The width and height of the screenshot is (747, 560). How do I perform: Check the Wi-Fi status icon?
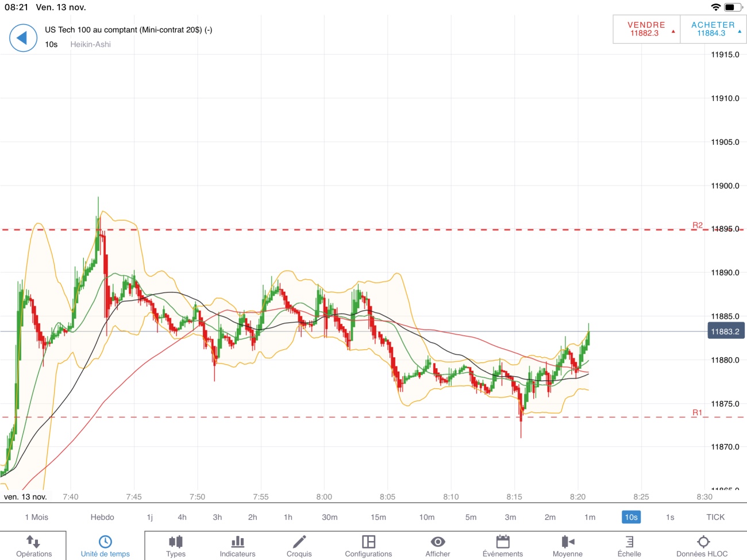pyautogui.click(x=715, y=7)
